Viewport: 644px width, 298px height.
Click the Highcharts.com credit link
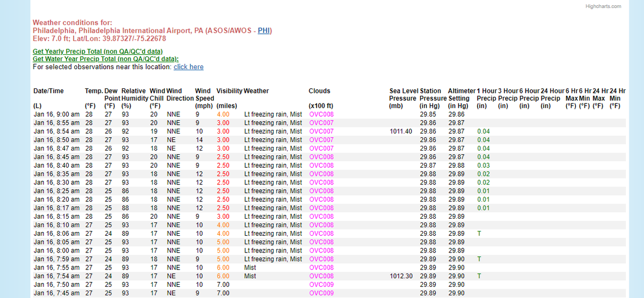click(x=603, y=6)
